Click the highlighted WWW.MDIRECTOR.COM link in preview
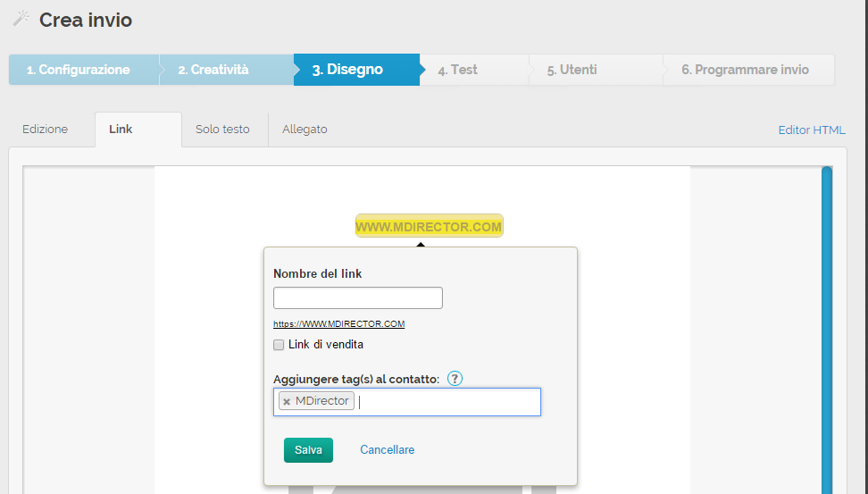 429,227
